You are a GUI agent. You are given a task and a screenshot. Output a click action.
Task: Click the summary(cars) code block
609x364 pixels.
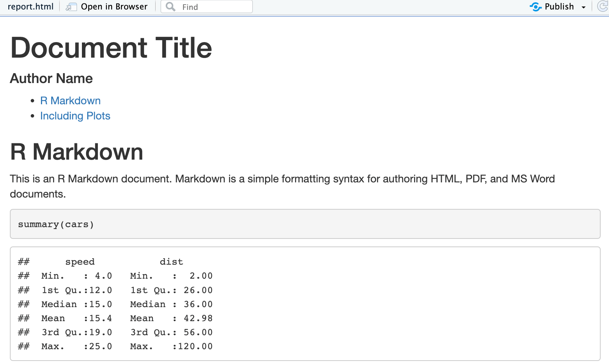coord(55,224)
